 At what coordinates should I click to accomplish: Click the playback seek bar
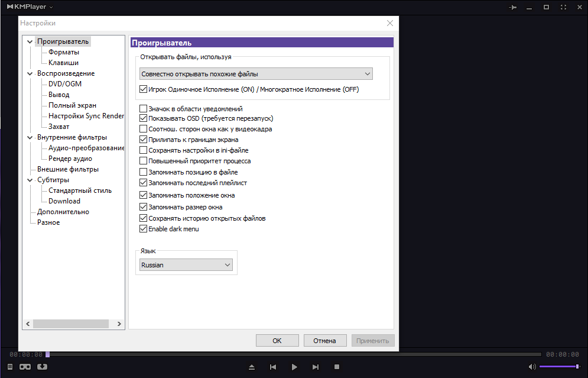[294, 354]
